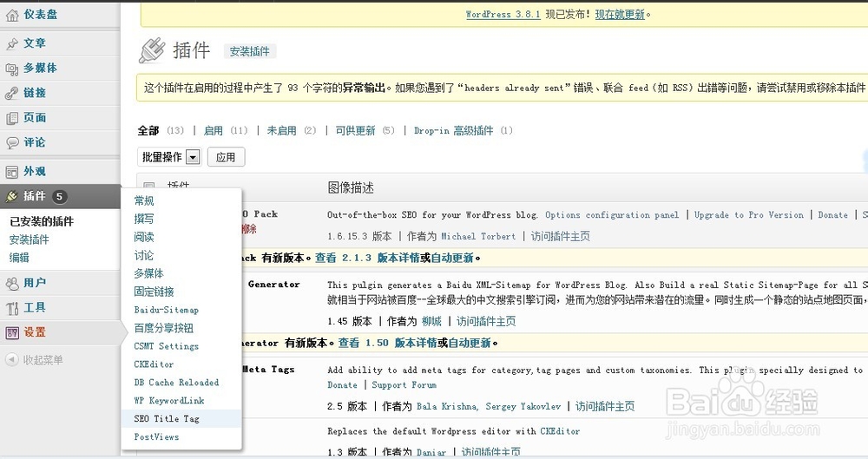Filter plugins by 未启用
This screenshot has height=459, width=868.
(282, 131)
